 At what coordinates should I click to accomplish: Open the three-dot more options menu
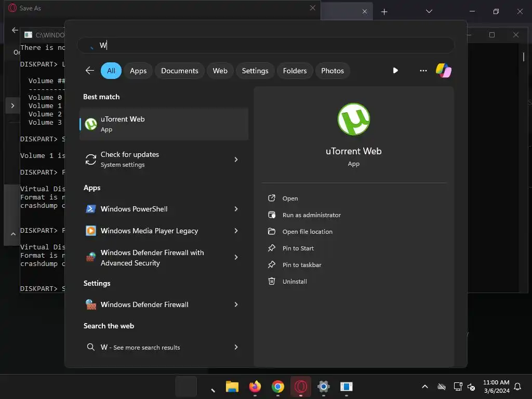tap(423, 71)
